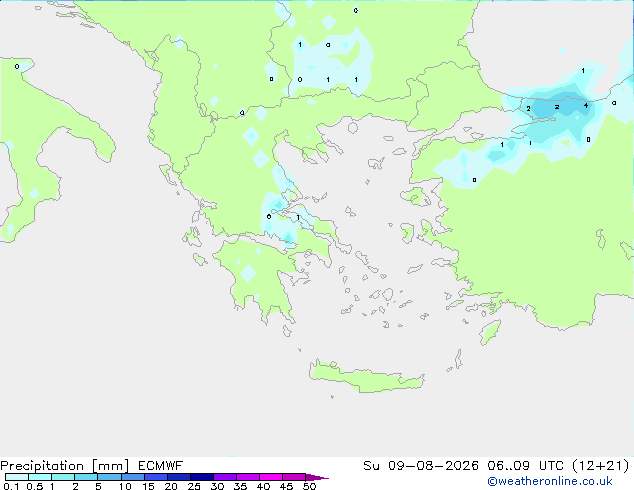Click the 30–35 mm purple swatch

[x=224, y=477]
